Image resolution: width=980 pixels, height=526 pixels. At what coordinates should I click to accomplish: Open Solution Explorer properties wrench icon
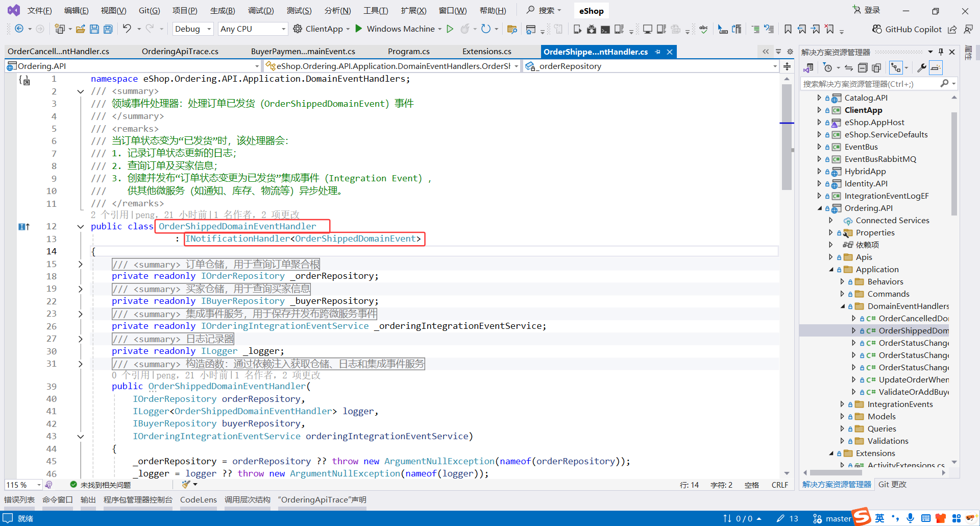point(922,68)
